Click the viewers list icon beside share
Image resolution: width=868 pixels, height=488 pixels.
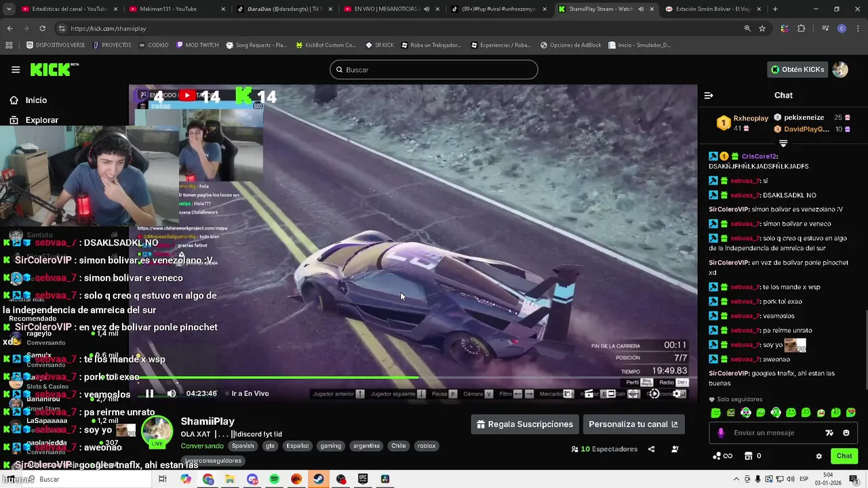675,449
